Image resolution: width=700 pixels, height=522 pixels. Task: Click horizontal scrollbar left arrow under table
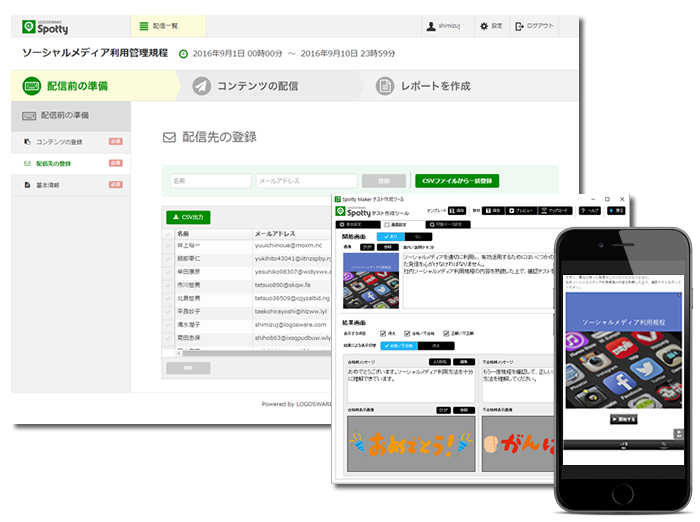tap(179, 353)
